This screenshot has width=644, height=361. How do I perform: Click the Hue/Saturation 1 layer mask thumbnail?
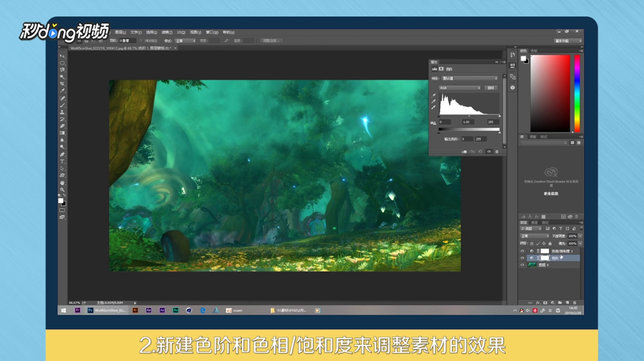coord(545,251)
